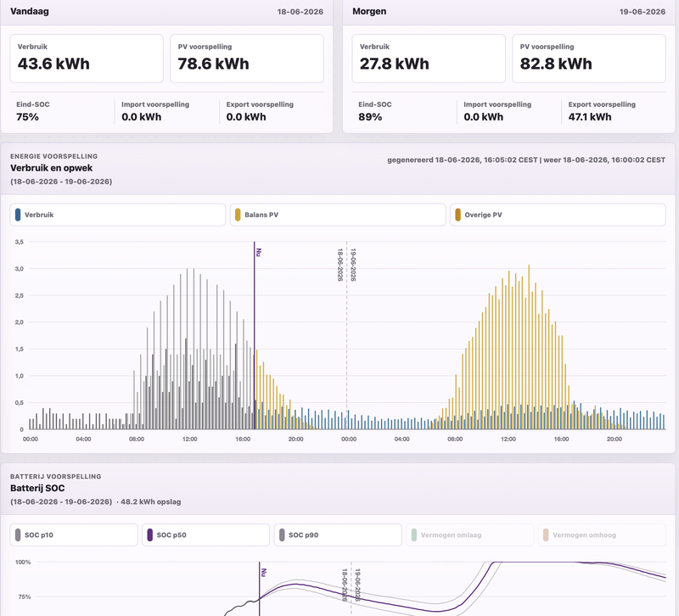
Task: Click the Verbruik en opwek chart title
Action: 52,168
